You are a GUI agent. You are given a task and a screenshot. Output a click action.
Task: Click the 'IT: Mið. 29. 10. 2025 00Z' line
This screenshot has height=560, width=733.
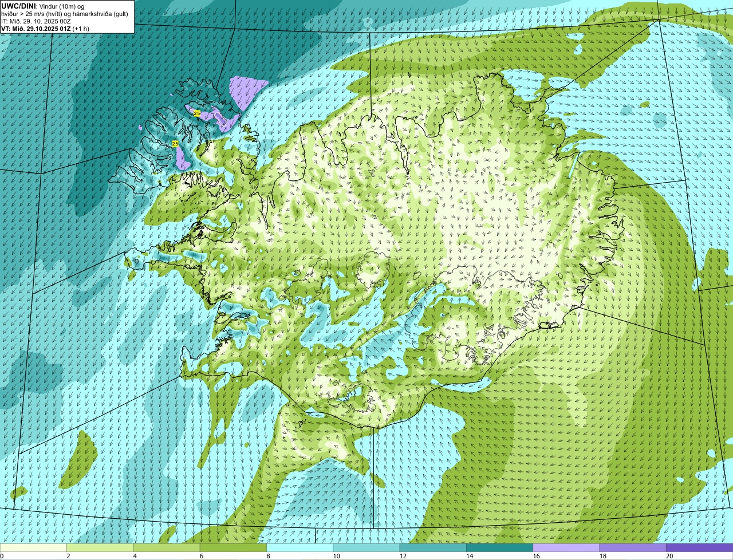click(x=36, y=21)
